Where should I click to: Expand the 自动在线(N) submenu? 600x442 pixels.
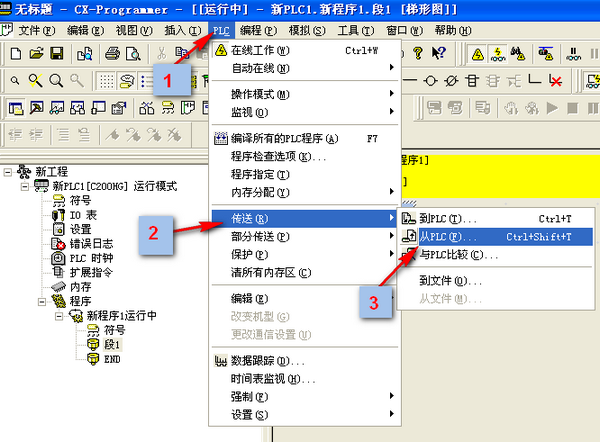click(305, 69)
